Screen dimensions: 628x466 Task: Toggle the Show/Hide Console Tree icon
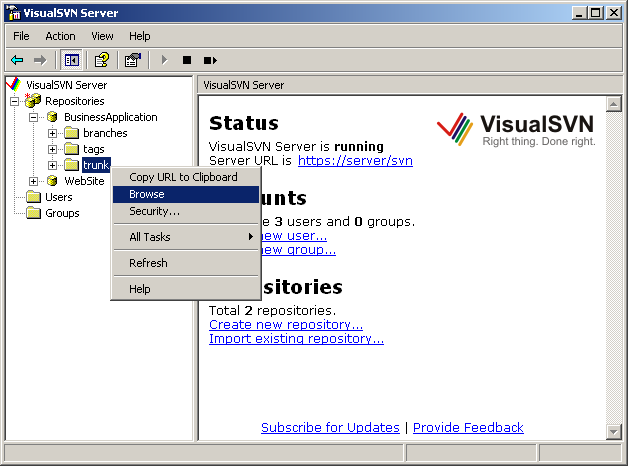(x=72, y=60)
